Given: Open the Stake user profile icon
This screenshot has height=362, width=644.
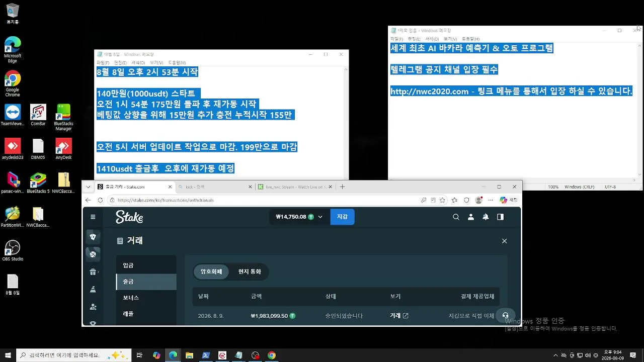Looking at the screenshot, I should tap(471, 217).
